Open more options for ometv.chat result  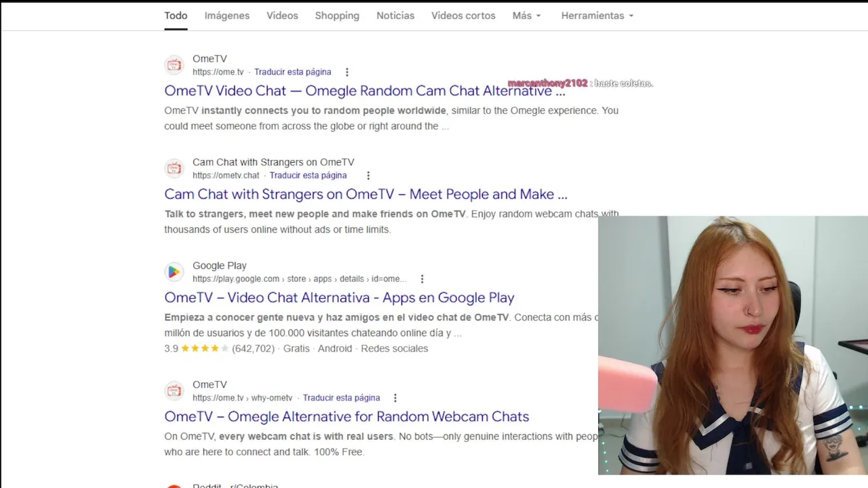(x=368, y=176)
